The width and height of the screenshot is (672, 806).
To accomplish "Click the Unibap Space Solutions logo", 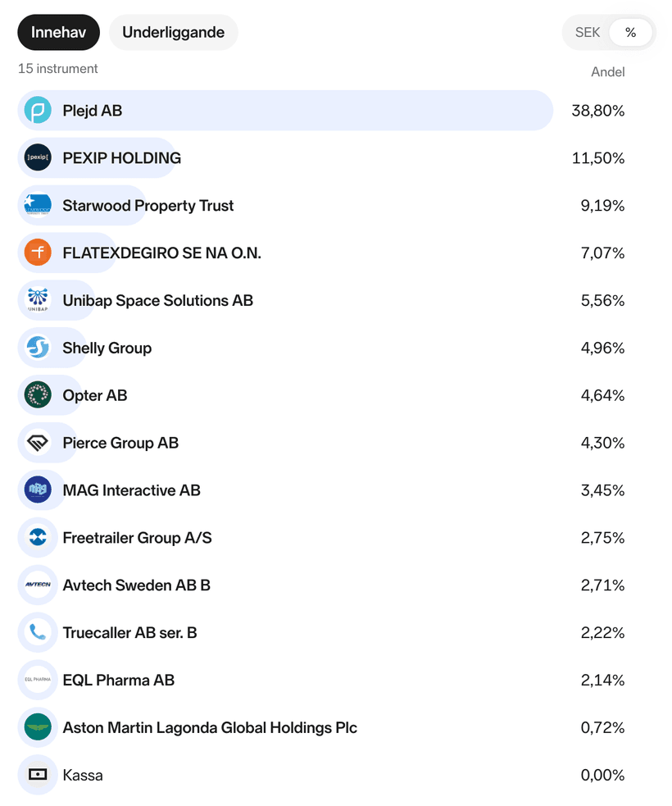I will click(38, 301).
